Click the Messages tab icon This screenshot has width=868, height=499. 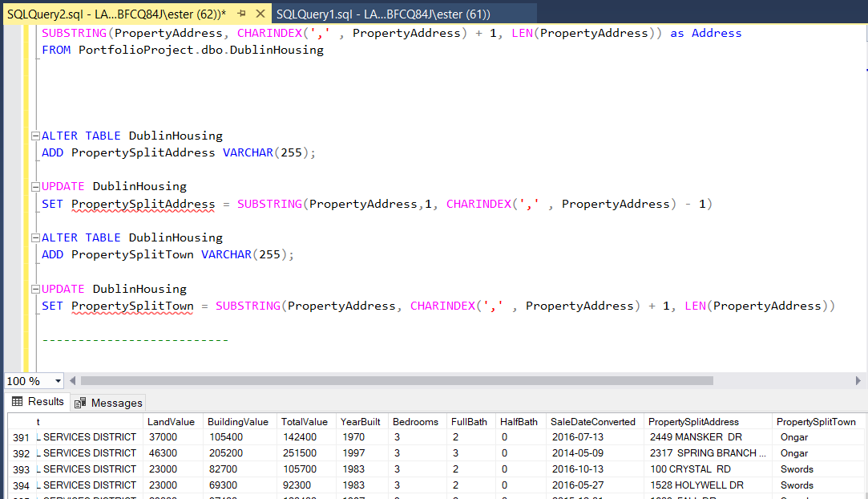(x=80, y=403)
